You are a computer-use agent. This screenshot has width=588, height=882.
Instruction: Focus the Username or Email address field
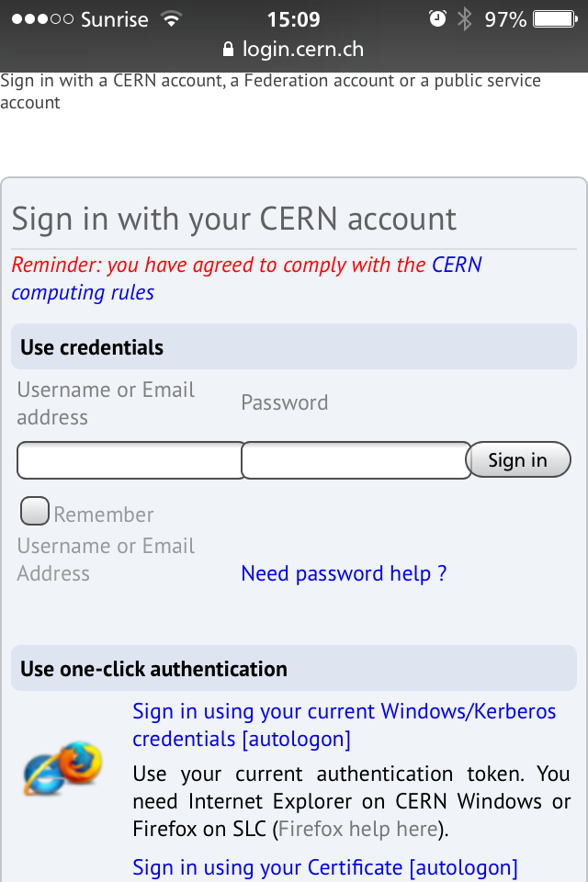click(130, 460)
